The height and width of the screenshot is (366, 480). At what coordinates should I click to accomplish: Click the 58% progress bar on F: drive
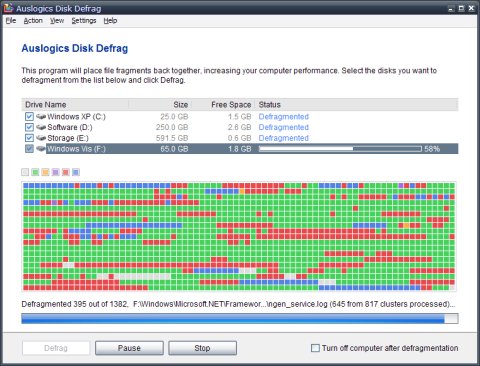(340, 148)
